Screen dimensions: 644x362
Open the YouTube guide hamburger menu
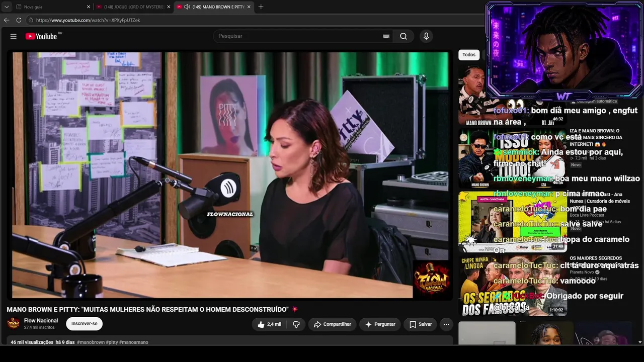14,36
